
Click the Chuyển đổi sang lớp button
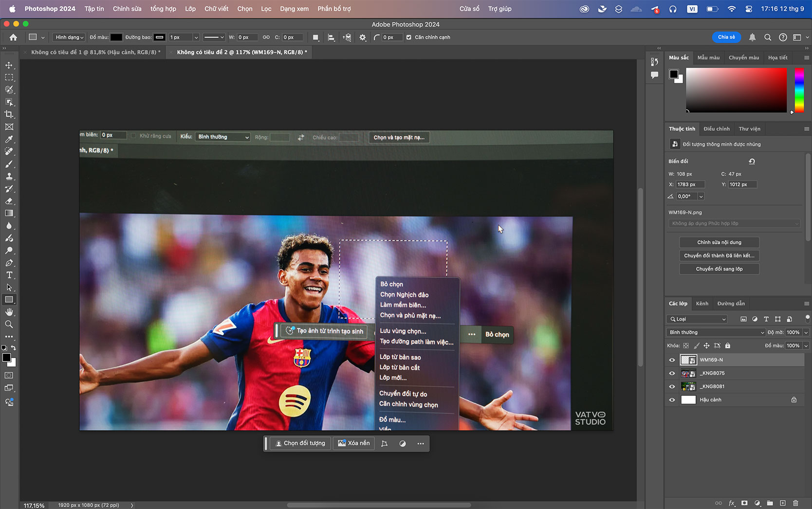[719, 269]
